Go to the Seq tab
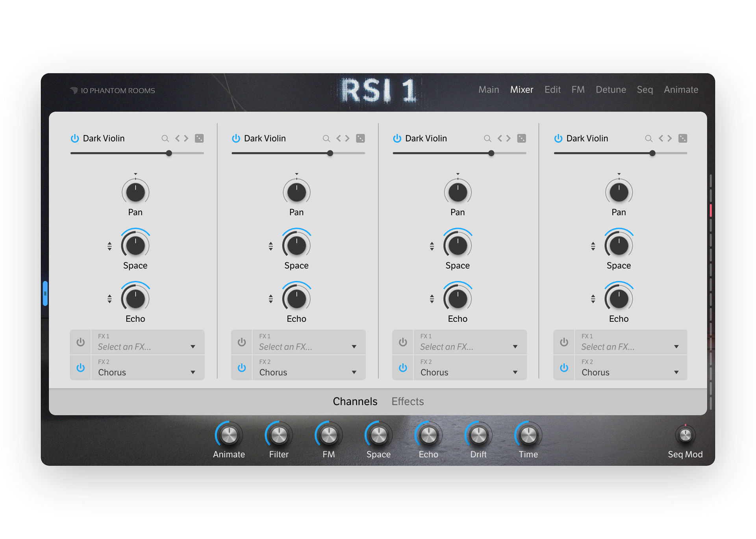The height and width of the screenshot is (539, 756). (645, 90)
